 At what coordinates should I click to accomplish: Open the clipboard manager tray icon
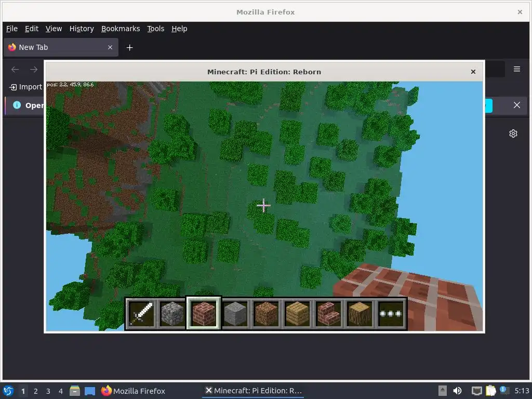pyautogui.click(x=490, y=391)
